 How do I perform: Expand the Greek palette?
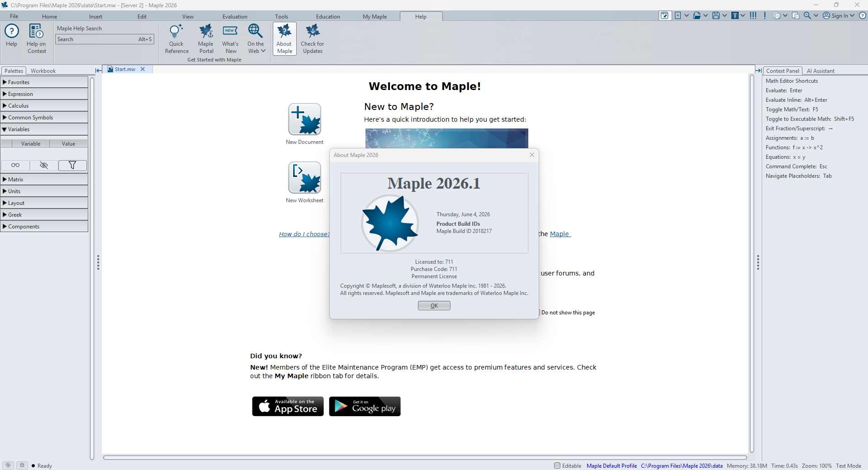coord(44,215)
